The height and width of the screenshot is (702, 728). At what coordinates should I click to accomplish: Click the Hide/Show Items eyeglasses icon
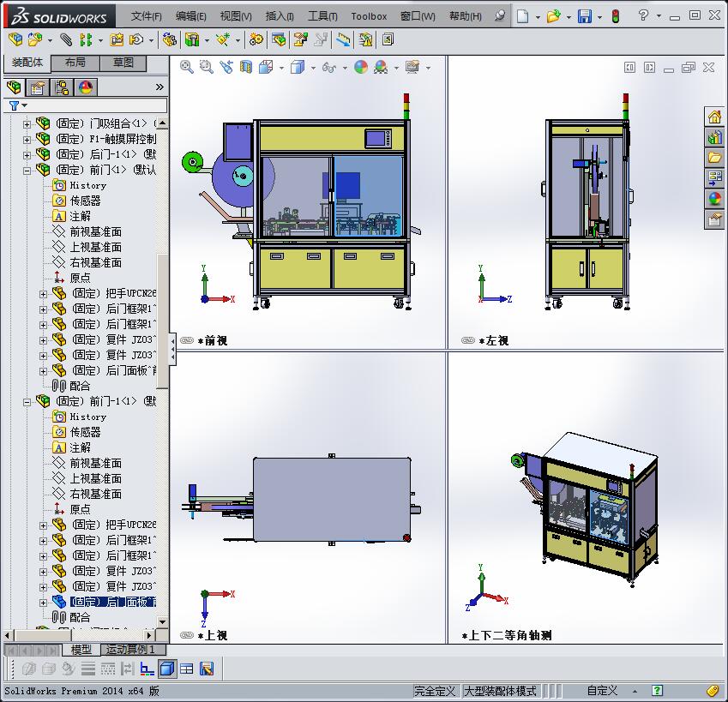pyautogui.click(x=328, y=65)
